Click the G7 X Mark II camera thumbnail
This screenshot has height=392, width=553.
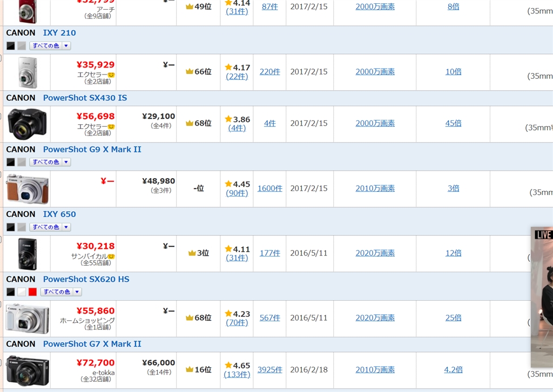pos(27,370)
